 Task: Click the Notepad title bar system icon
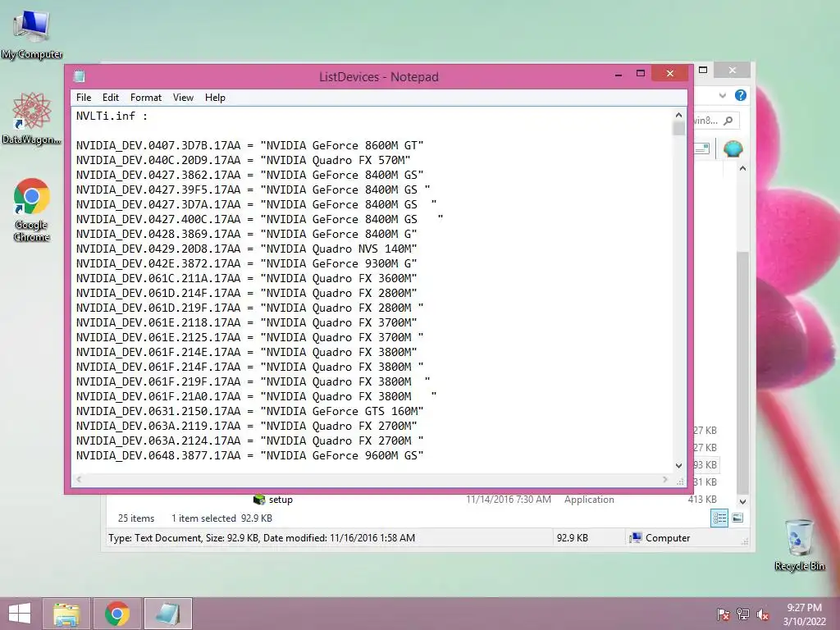tap(80, 76)
